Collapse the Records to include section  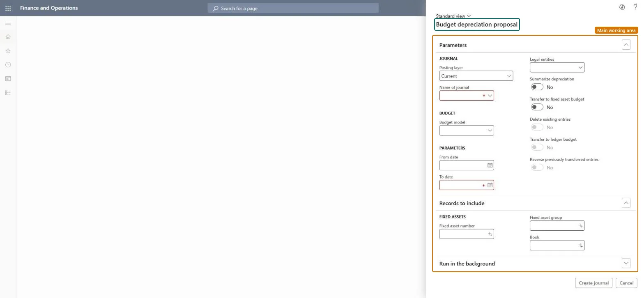[x=626, y=203]
